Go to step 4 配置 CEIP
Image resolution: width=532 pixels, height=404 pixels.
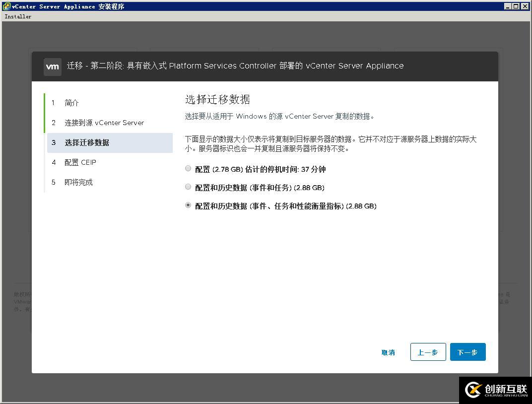110,162
